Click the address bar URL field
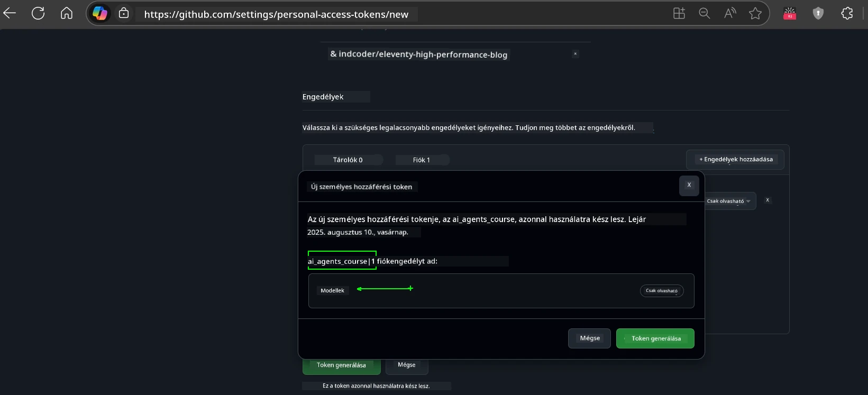This screenshot has width=868, height=395. click(276, 14)
